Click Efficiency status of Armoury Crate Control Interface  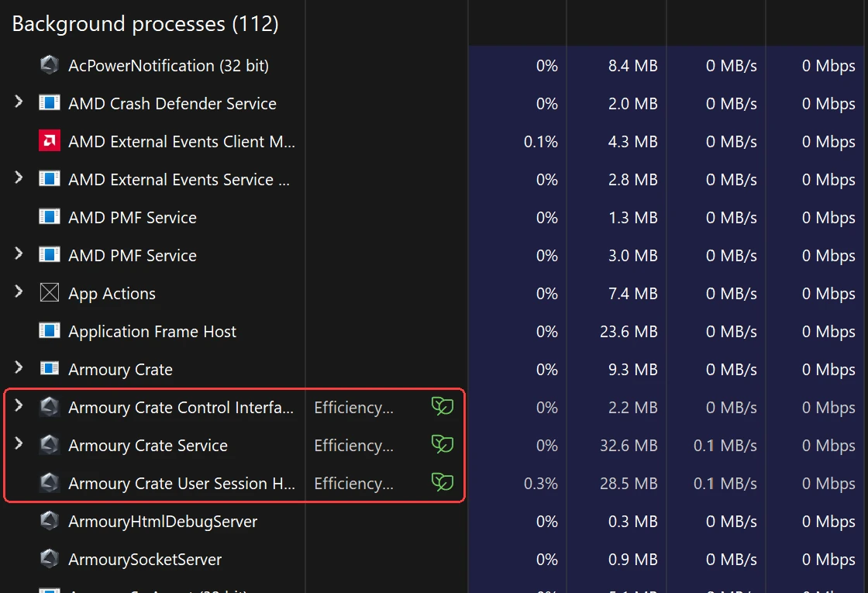click(x=353, y=408)
